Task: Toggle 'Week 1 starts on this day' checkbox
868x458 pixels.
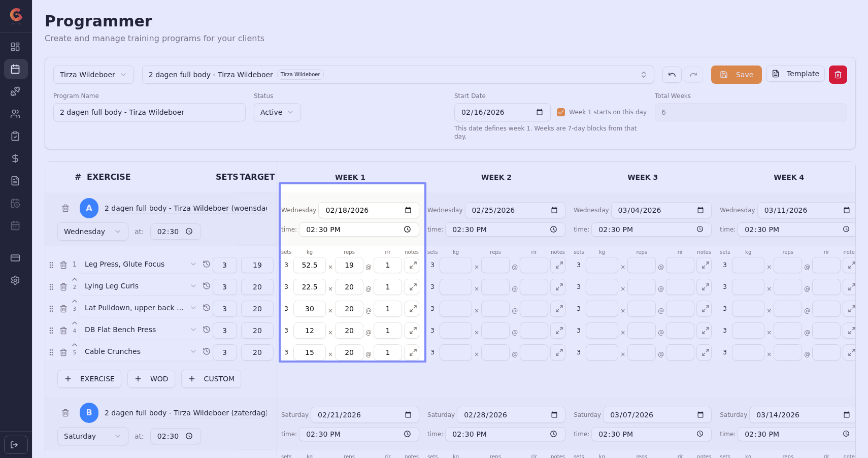Action: tap(561, 112)
